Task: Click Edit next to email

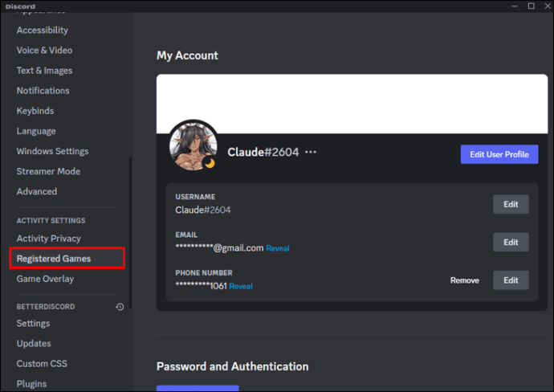Action: pos(511,242)
